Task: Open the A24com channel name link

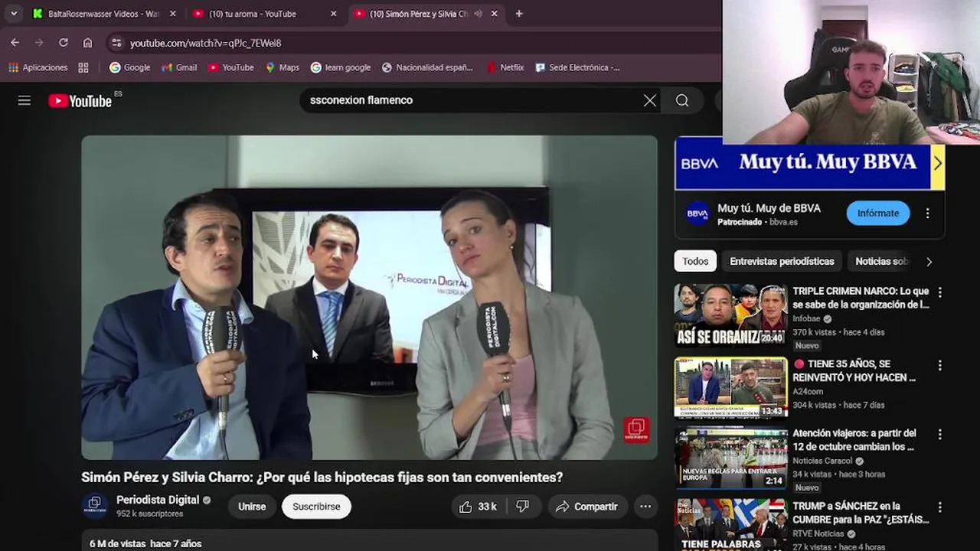Action: [810, 391]
